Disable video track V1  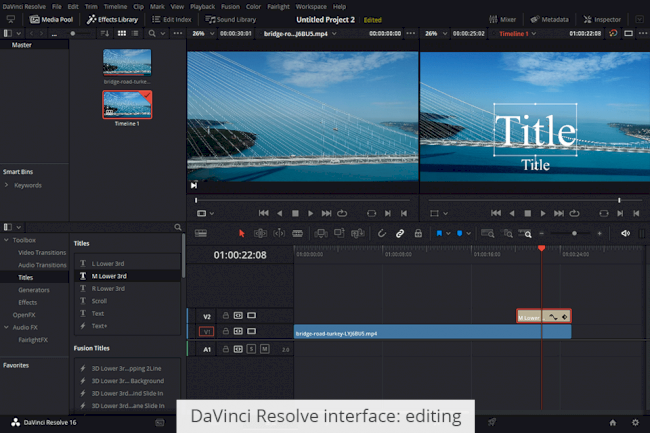[251, 331]
